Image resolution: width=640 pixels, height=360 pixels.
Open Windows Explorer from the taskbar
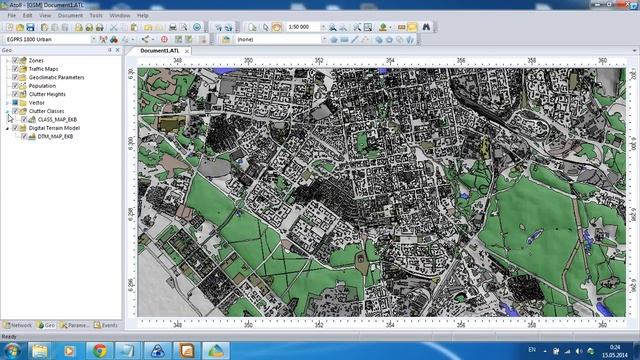pos(40,351)
